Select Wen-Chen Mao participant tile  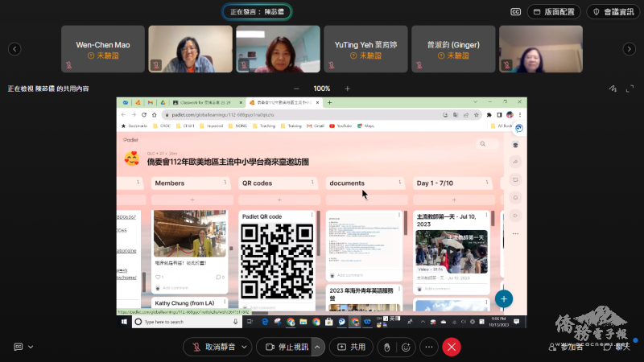(x=103, y=49)
